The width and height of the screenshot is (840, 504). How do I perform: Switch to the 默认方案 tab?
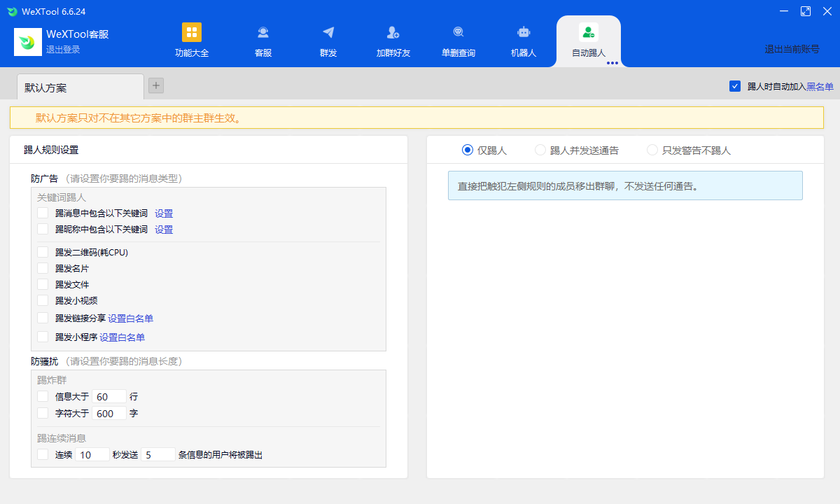click(x=80, y=87)
